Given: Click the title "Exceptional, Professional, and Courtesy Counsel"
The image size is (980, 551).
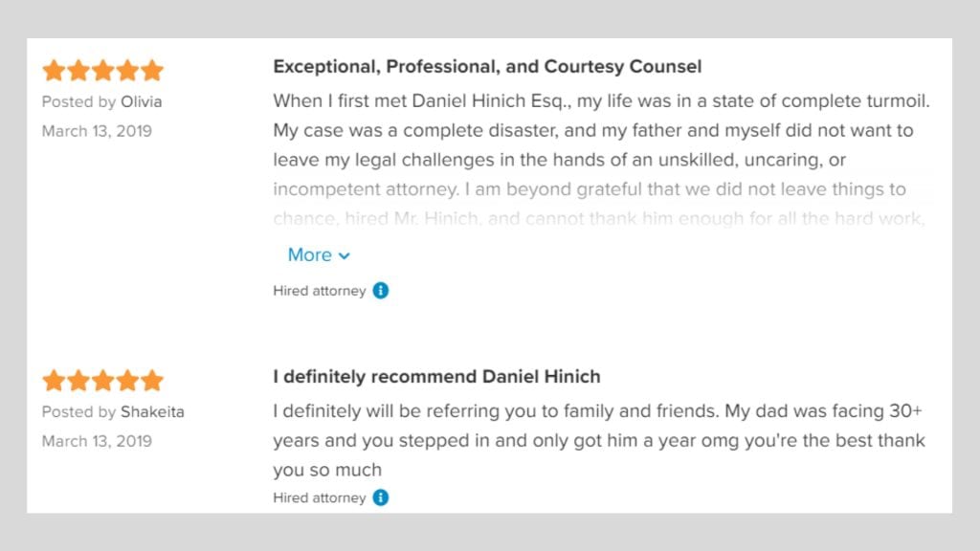Looking at the screenshot, I should coord(487,67).
